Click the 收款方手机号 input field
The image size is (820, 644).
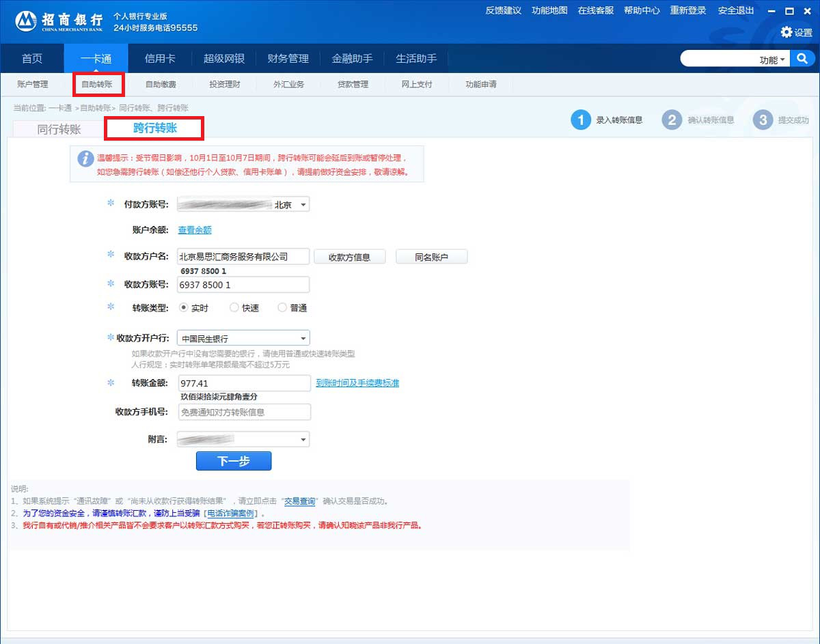pos(243,412)
